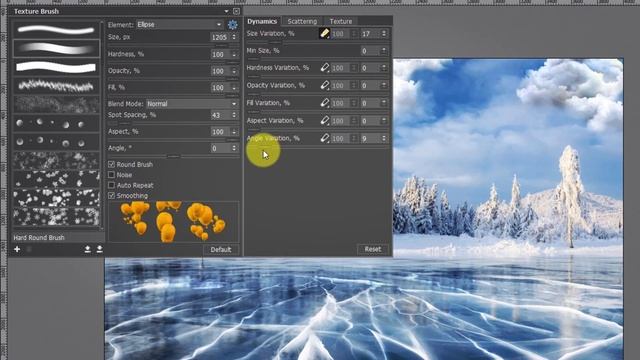This screenshot has width=640, height=360.
Task: Select the second faded stroke brush preset
Action: point(56,48)
